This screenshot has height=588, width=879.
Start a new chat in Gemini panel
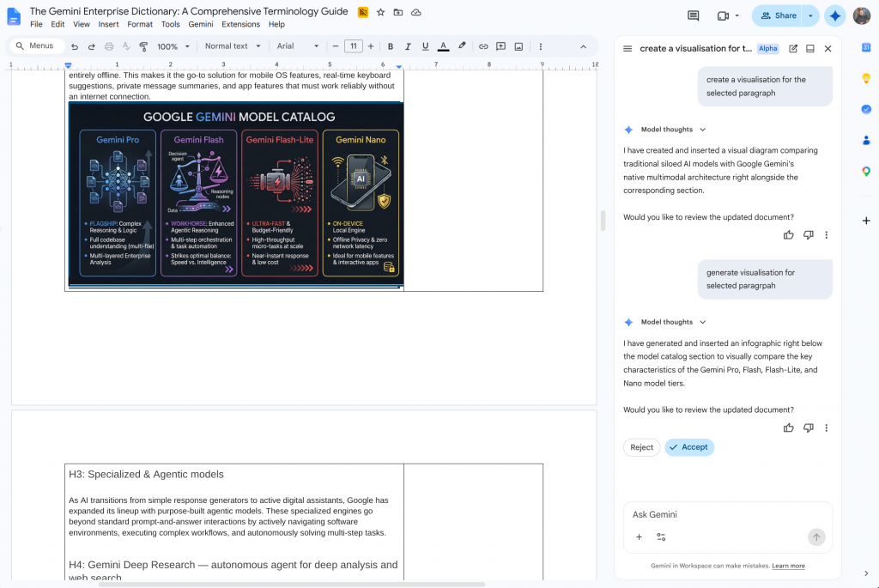point(793,49)
